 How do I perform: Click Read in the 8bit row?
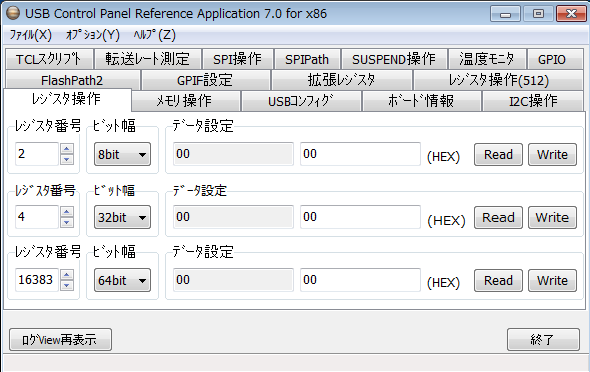pyautogui.click(x=498, y=155)
